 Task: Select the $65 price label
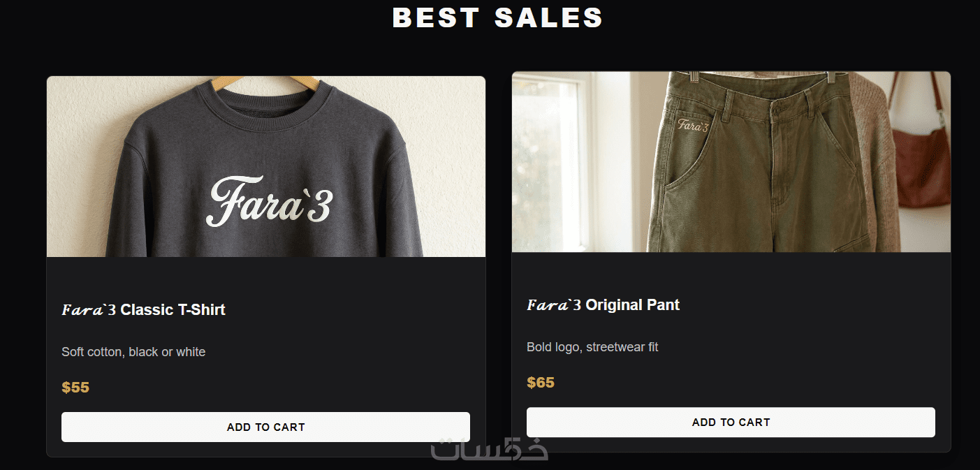point(541,383)
